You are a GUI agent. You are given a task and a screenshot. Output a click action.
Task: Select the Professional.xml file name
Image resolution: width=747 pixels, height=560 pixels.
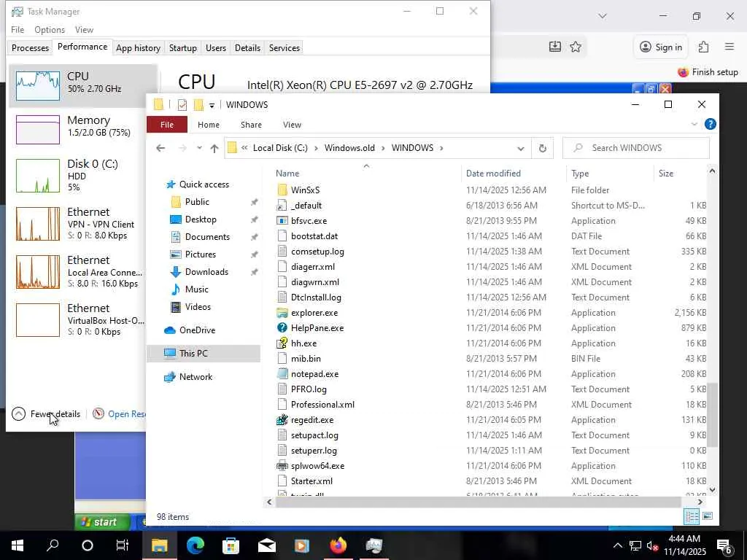point(322,405)
